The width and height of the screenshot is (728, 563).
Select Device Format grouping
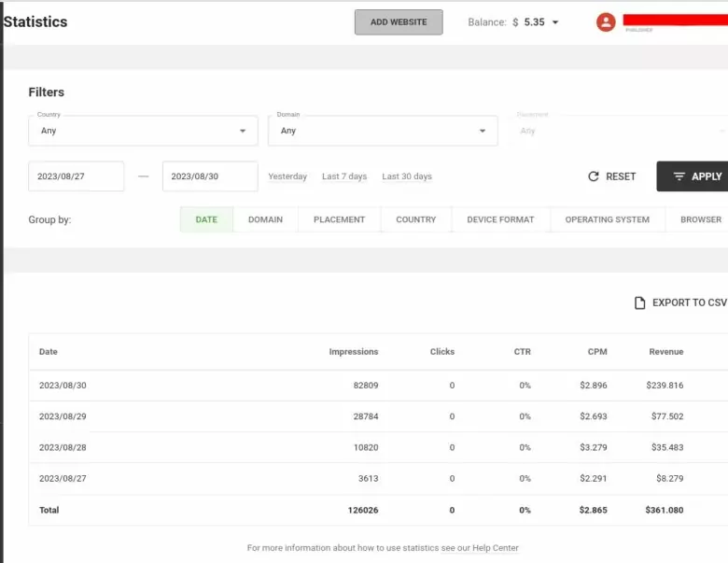pyautogui.click(x=500, y=219)
